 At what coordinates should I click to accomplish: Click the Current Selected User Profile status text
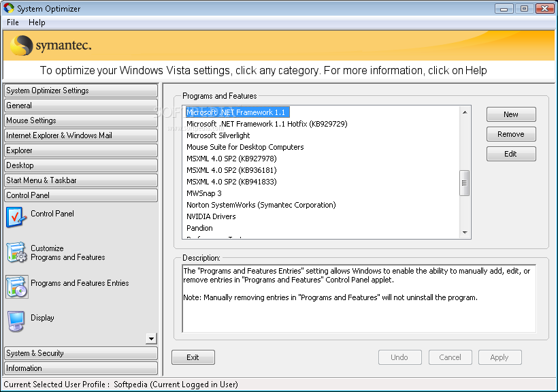pos(120,385)
